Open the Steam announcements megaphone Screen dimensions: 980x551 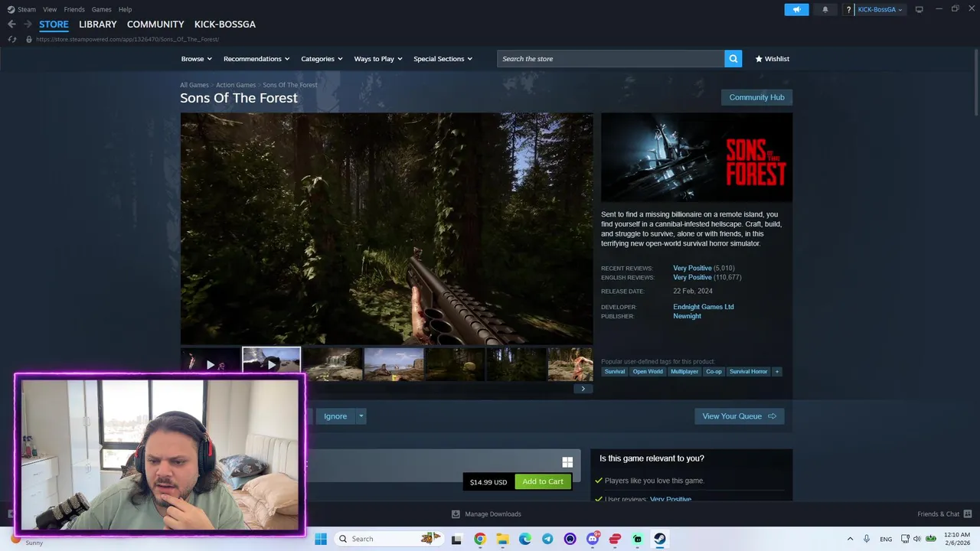click(796, 9)
